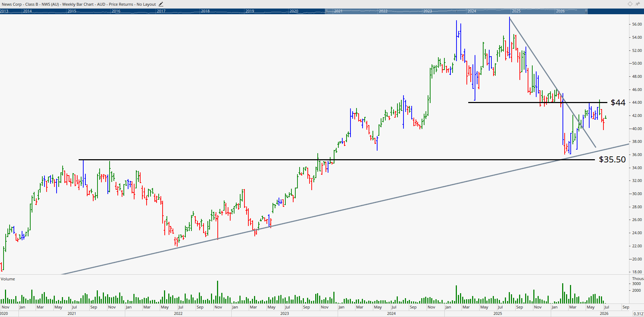Click the diamond icon in top-right corner
The width and height of the screenshot is (644, 317).
(x=630, y=4)
